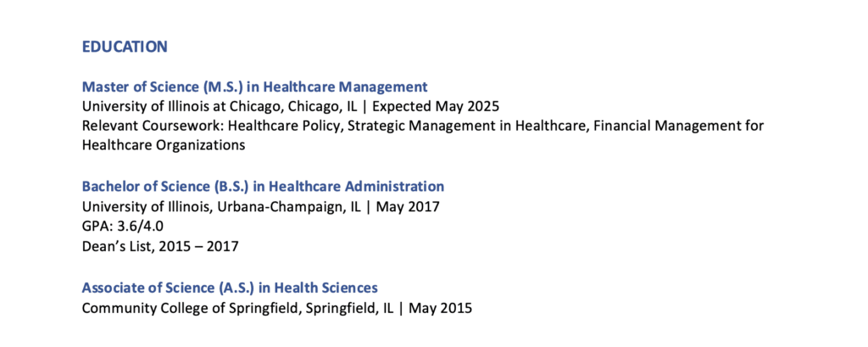Screen dimensions: 868x347
Task: Click the EDUCATION section heading
Action: coord(125,47)
